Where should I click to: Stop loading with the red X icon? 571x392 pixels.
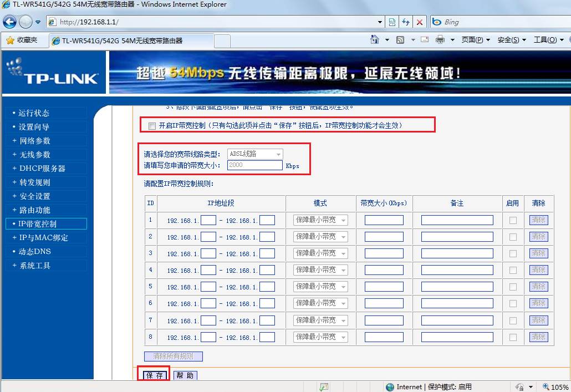[x=420, y=22]
